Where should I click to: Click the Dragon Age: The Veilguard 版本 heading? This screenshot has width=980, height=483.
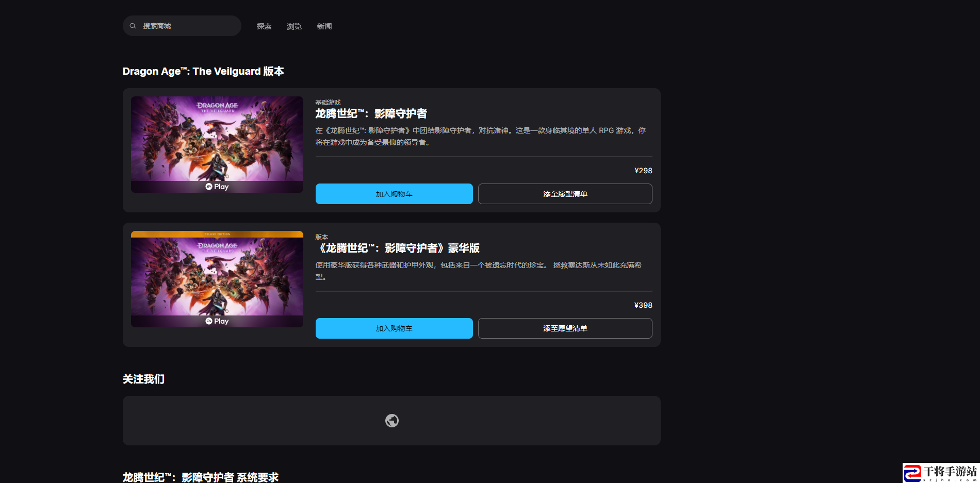(x=203, y=71)
